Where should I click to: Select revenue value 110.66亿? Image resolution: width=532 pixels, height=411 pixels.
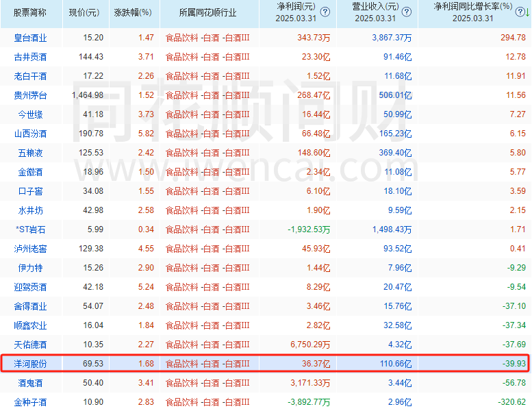[396, 364]
